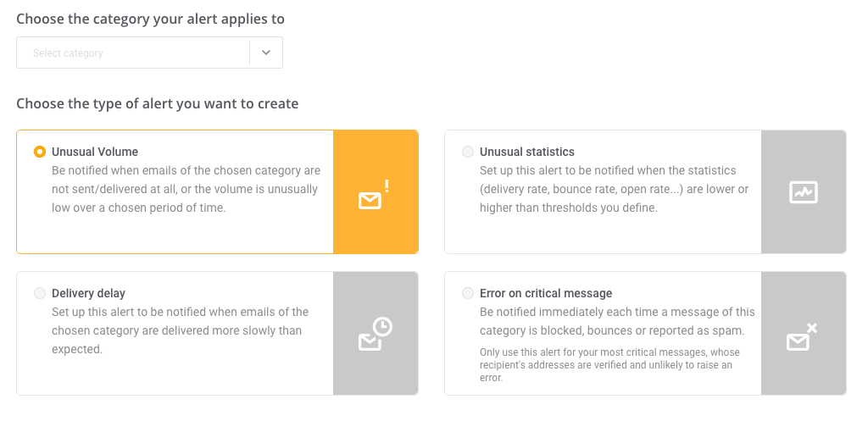The image size is (868, 421).
Task: Click the Error on critical message title
Action: [546, 294]
